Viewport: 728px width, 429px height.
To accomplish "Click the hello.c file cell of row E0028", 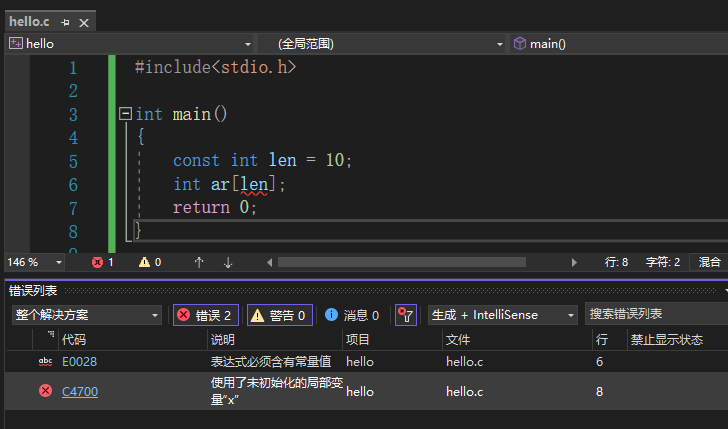I will click(x=464, y=362).
